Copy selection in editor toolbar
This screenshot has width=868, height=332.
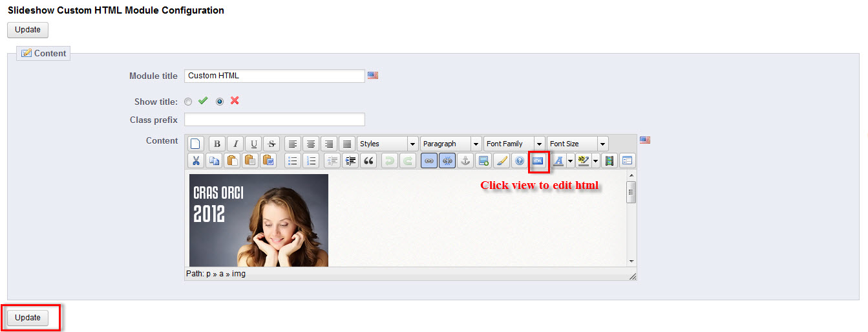pyautogui.click(x=214, y=160)
